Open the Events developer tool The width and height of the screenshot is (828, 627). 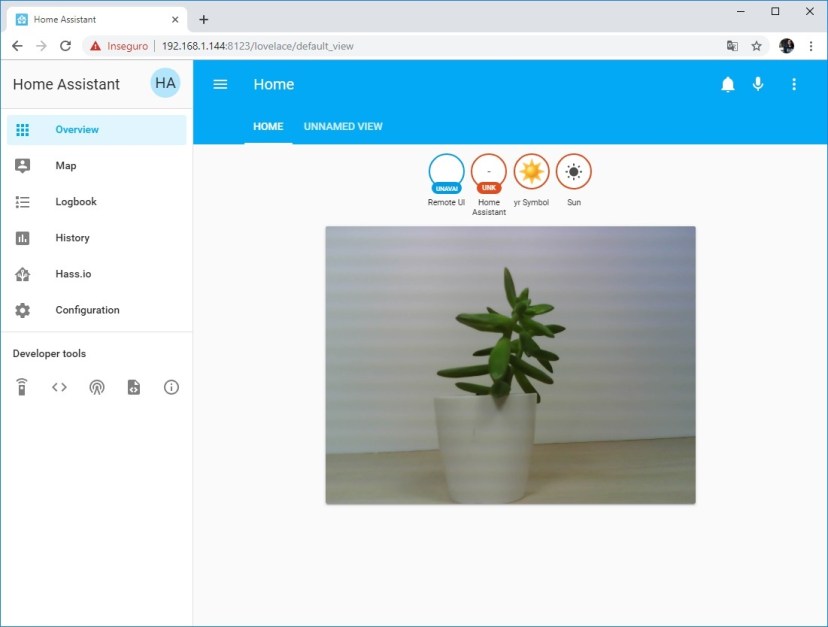coord(97,387)
